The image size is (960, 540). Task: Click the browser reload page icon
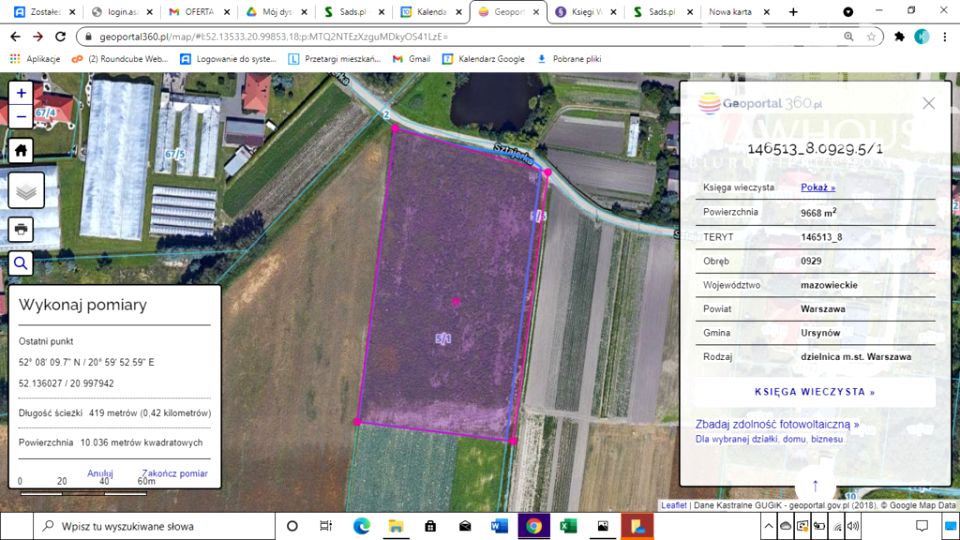(x=61, y=36)
